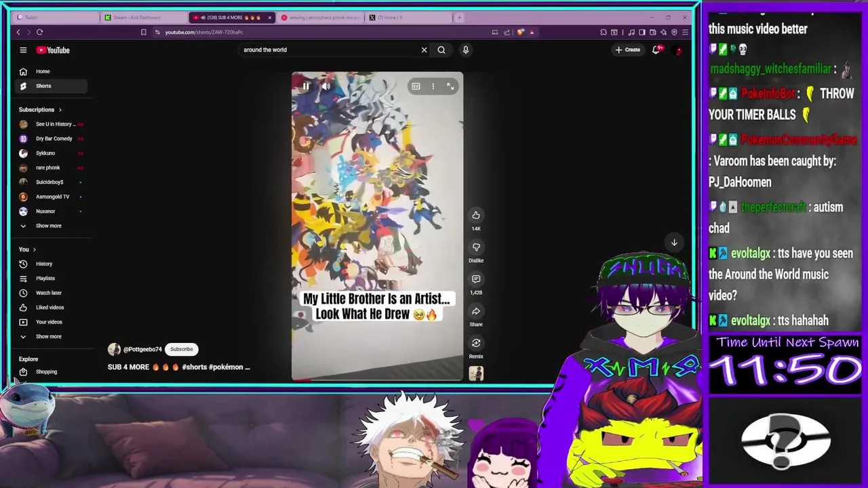Open rare phonk channel
Screen dimensions: 868x488
51,167
